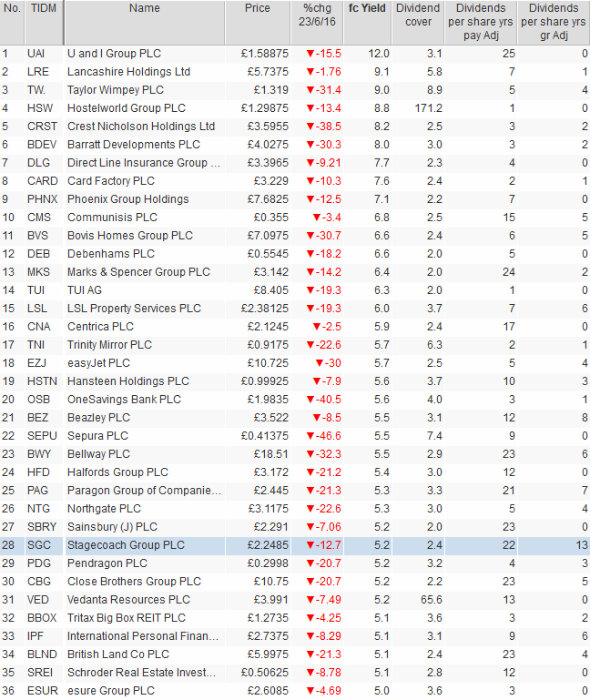Select Communisis PLC entry
Screen dimensions: 590x700
click(295, 218)
